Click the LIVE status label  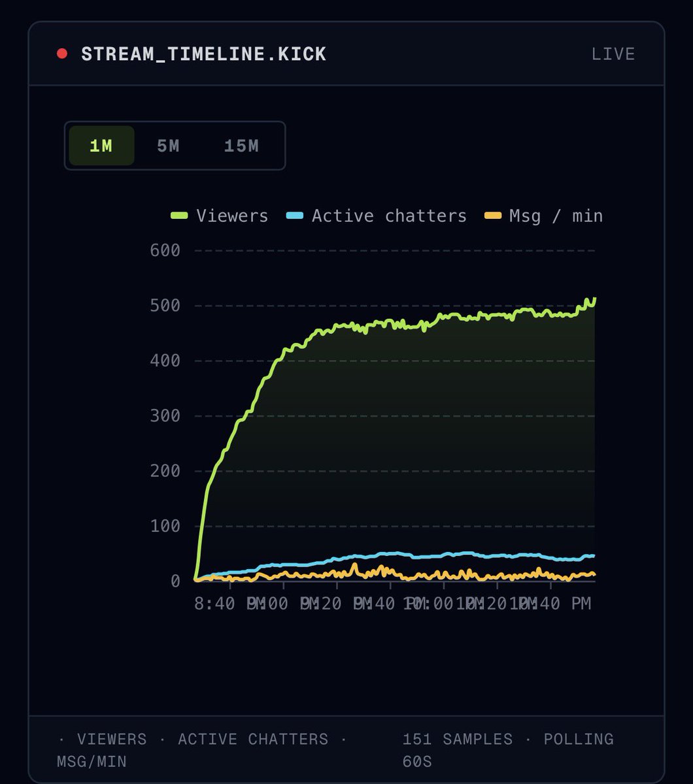613,54
